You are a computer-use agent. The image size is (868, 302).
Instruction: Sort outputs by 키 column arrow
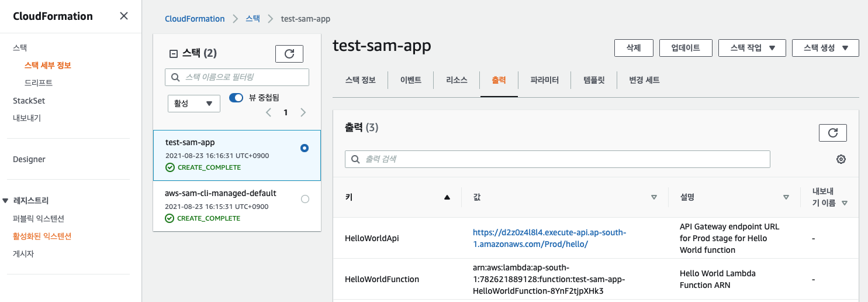pyautogui.click(x=447, y=197)
